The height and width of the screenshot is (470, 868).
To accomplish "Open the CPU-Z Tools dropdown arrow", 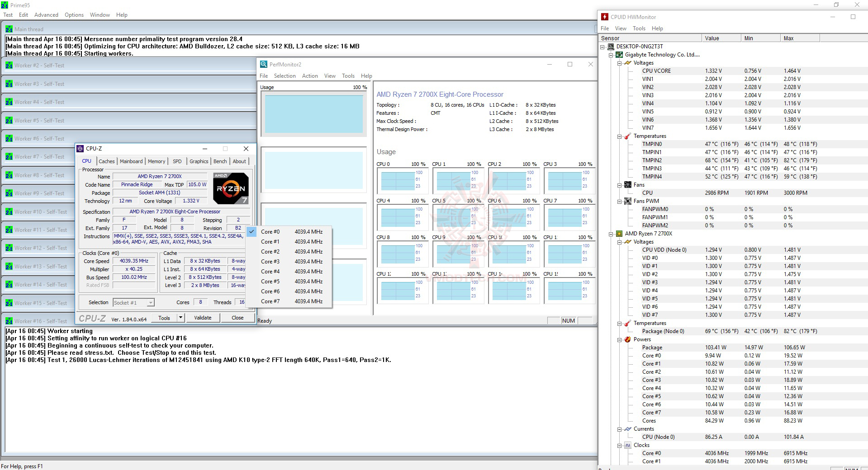I will pyautogui.click(x=180, y=318).
